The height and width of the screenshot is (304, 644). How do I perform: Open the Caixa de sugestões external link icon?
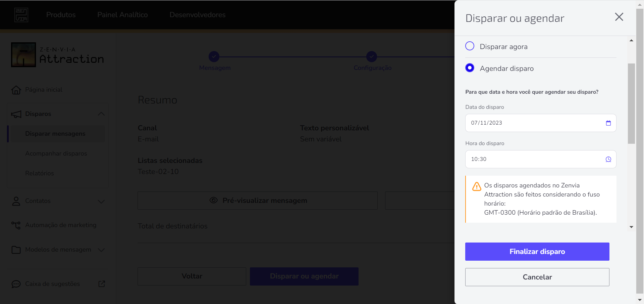tap(102, 284)
